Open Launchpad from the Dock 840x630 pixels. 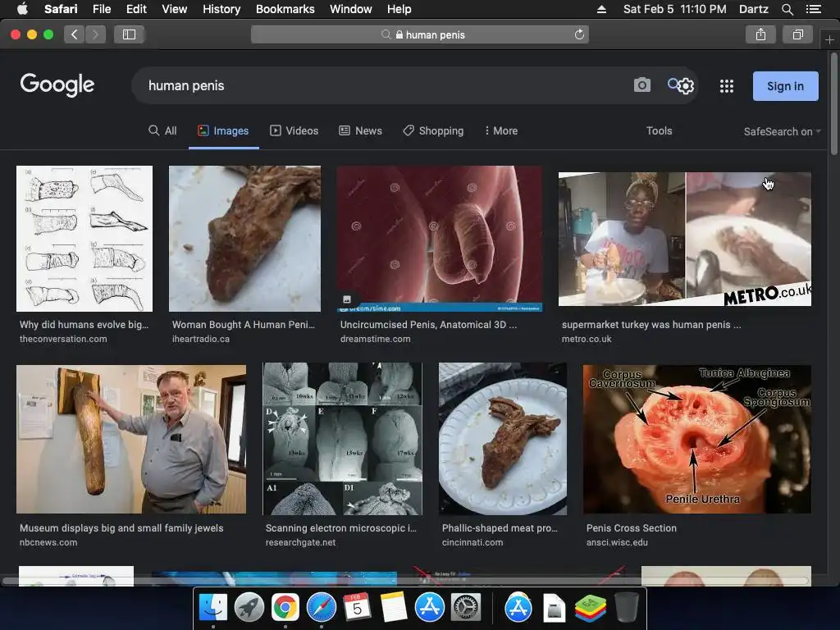coord(249,608)
